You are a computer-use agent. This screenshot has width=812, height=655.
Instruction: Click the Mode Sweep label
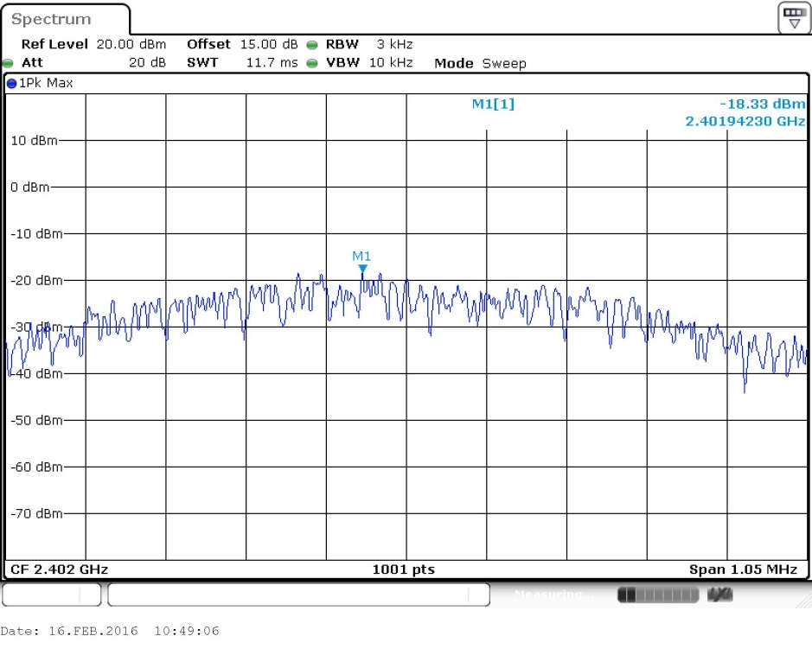pyautogui.click(x=480, y=63)
